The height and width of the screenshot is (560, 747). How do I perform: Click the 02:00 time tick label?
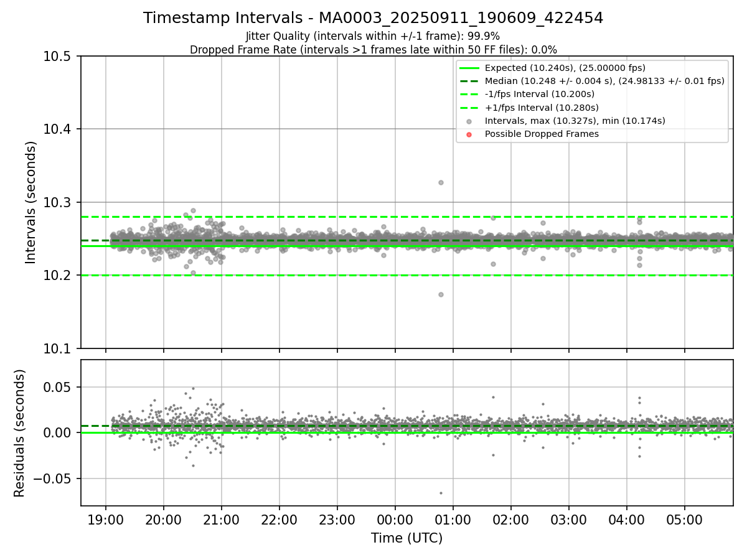point(511,519)
